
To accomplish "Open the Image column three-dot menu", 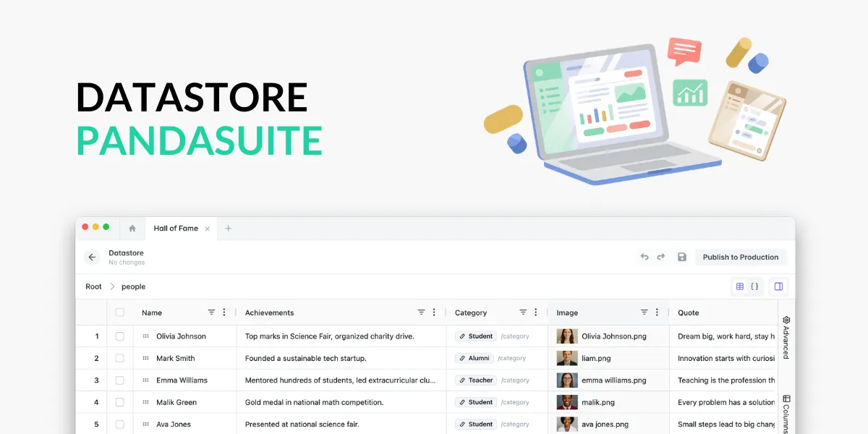I will (655, 312).
